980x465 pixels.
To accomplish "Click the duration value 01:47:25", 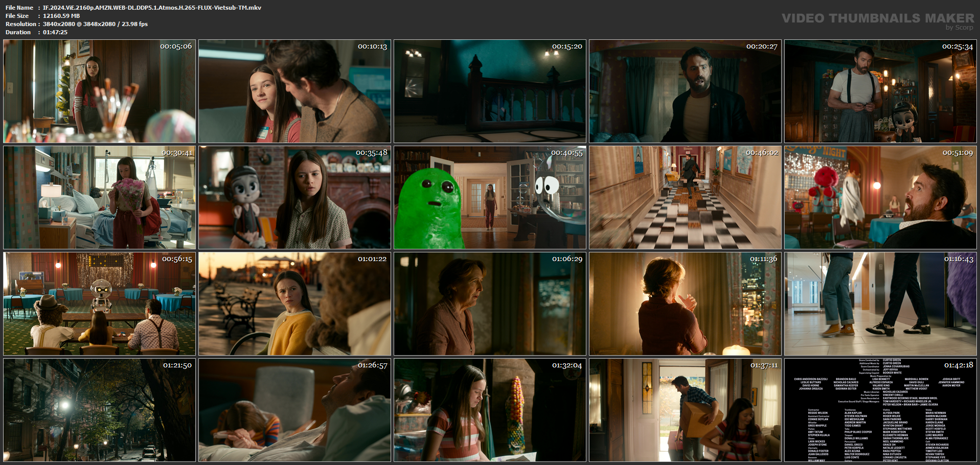I will tap(55, 32).
